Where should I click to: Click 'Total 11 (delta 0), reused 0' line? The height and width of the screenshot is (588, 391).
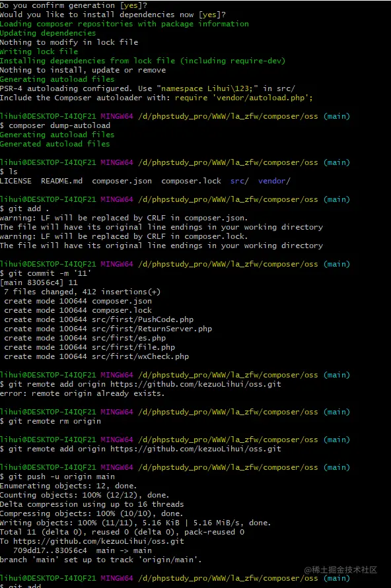tap(122, 532)
